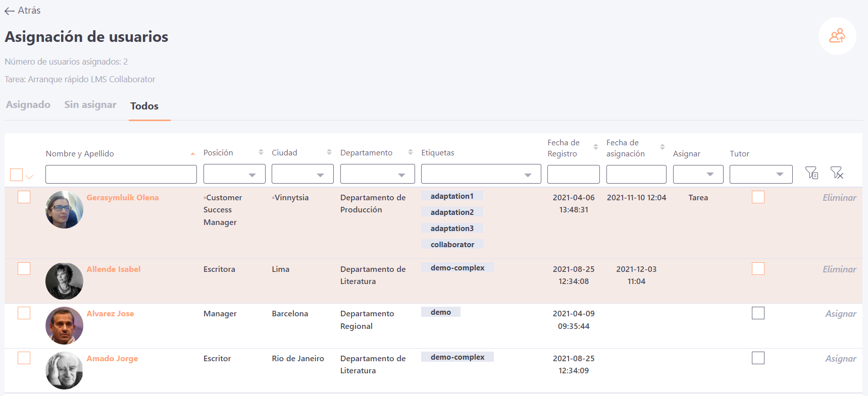Image resolution: width=868 pixels, height=396 pixels.
Task: Sort by Fecha de asignación arrows
Action: (662, 147)
